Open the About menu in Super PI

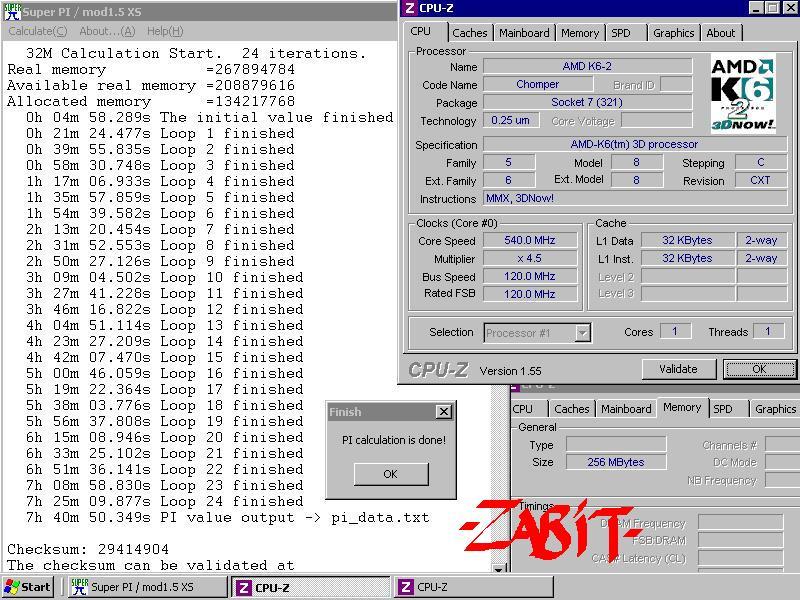coord(107,31)
